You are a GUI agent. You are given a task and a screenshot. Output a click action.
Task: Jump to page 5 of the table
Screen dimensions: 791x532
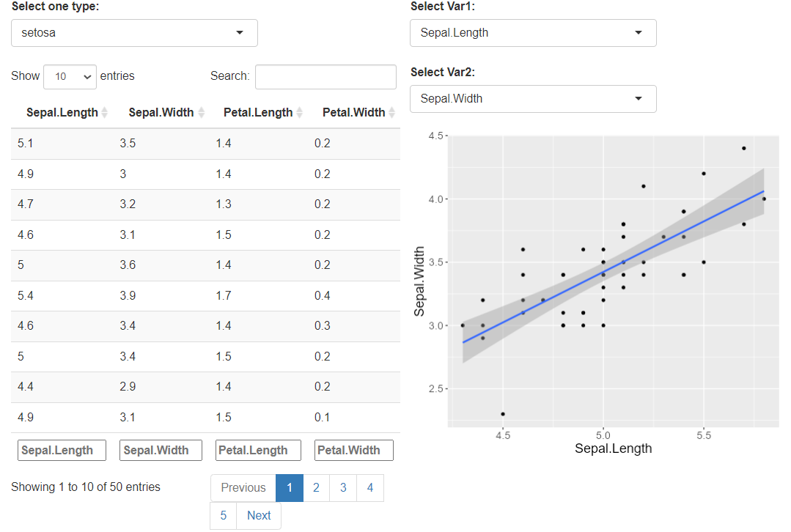tap(224, 516)
